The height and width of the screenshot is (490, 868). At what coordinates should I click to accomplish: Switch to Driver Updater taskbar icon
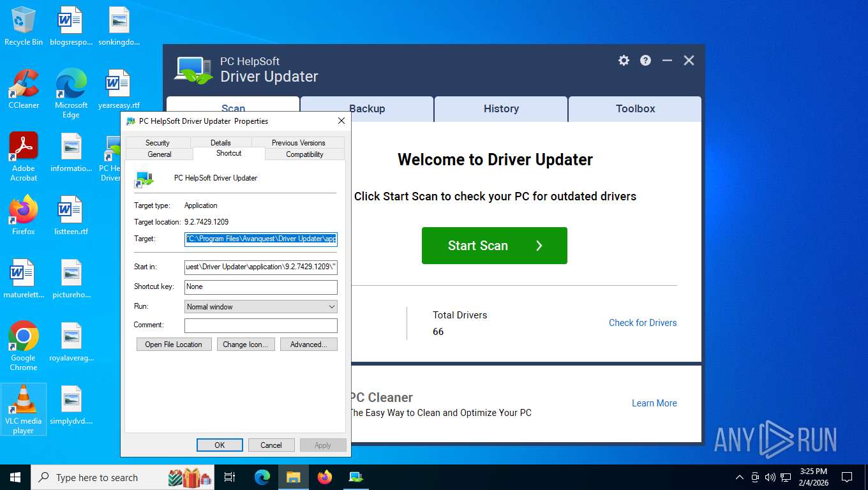tap(355, 477)
